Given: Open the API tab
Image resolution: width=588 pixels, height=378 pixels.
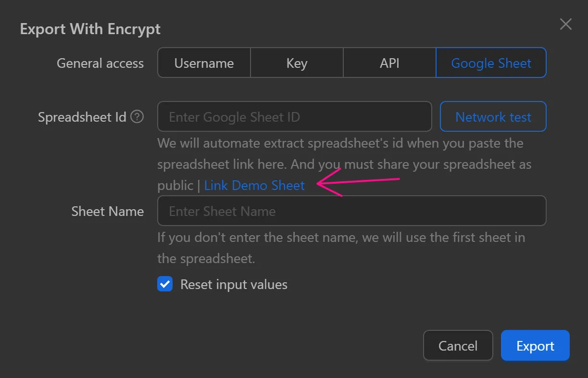Looking at the screenshot, I should pyautogui.click(x=389, y=63).
